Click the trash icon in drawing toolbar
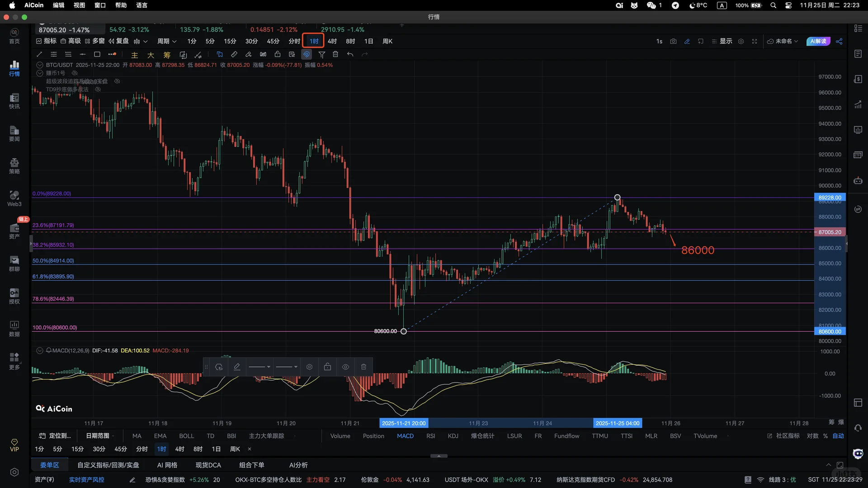Viewport: 868px width, 488px height. [x=335, y=54]
